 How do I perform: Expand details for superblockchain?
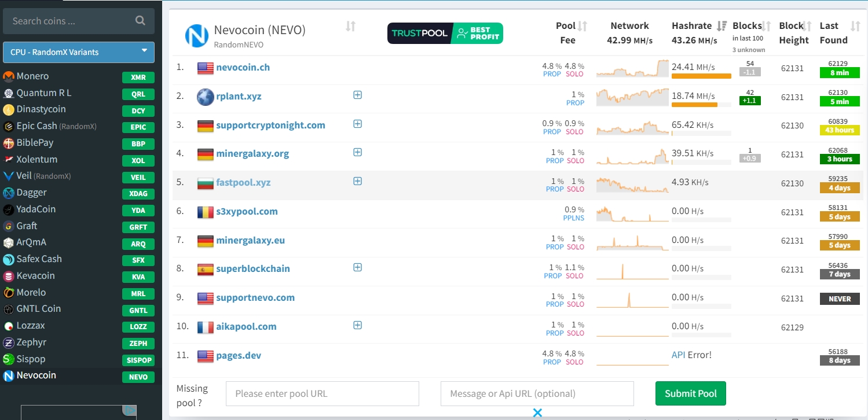tap(357, 267)
